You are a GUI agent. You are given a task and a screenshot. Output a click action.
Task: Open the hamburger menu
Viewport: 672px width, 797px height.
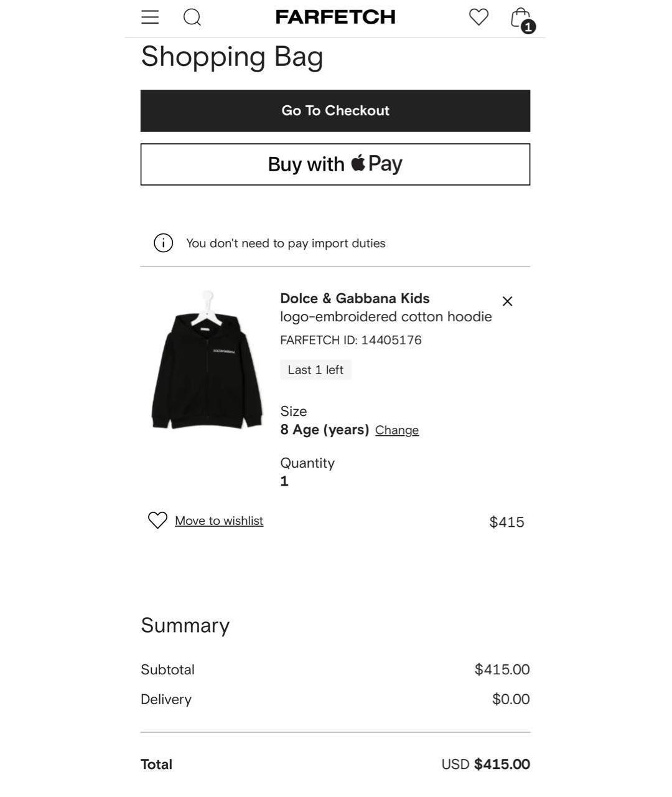click(x=150, y=17)
